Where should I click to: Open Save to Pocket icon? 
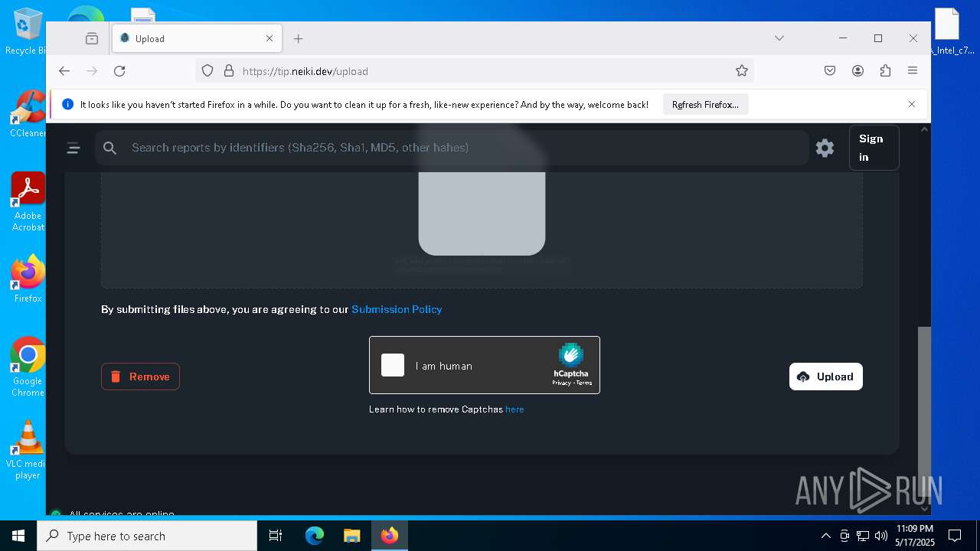tap(830, 71)
